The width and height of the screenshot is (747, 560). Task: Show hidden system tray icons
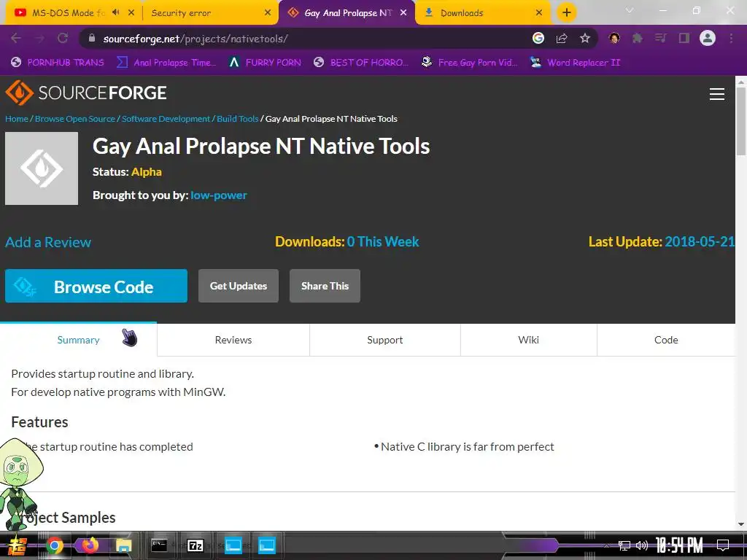click(606, 545)
